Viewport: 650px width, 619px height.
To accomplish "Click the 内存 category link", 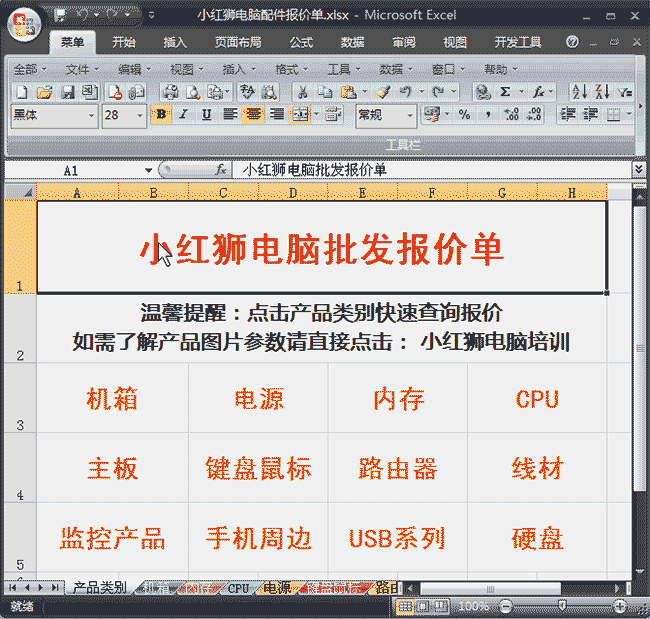I will [x=398, y=399].
